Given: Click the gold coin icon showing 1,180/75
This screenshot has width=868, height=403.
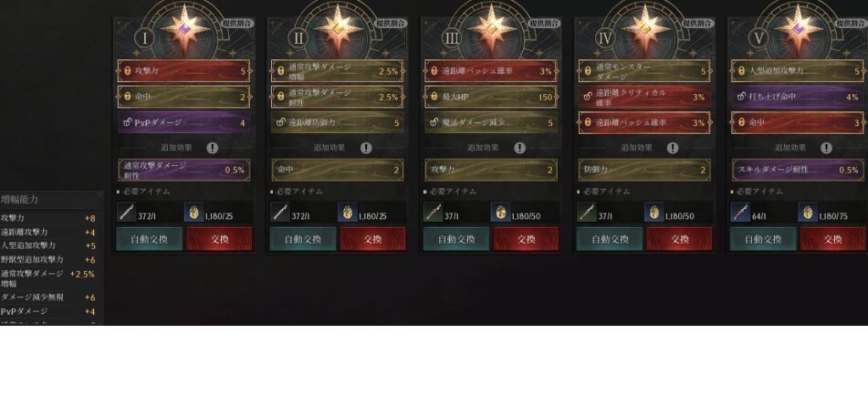Looking at the screenshot, I should [x=808, y=213].
